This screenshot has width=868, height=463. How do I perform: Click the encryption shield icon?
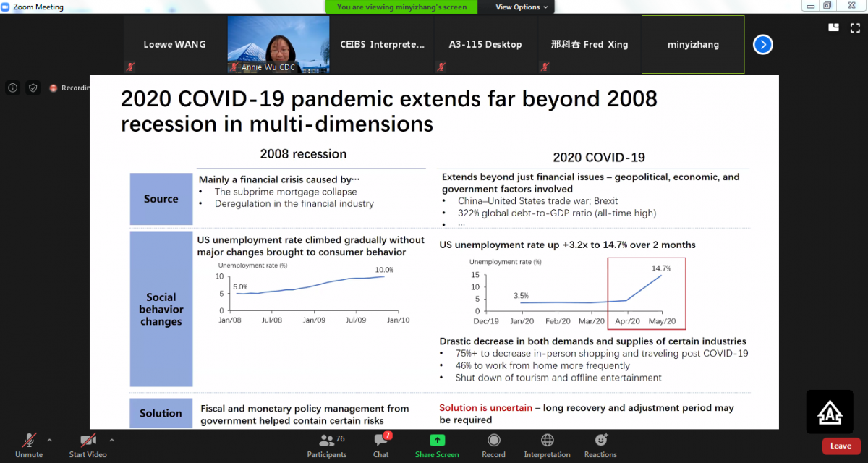click(33, 88)
